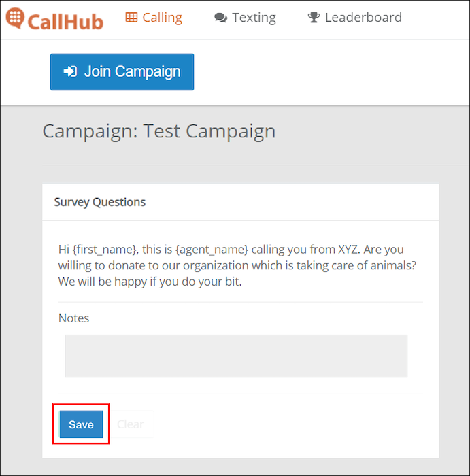Click the Survey Questions panel header
470x476 pixels.
click(x=100, y=202)
